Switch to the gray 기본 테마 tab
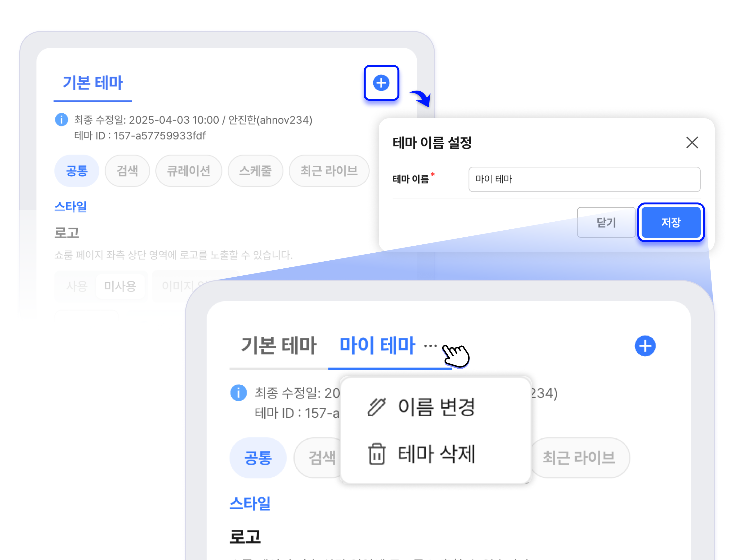 coord(278,345)
